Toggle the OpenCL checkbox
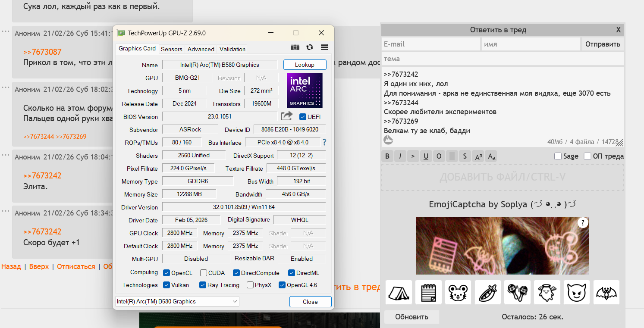The width and height of the screenshot is (644, 328). 166,273
